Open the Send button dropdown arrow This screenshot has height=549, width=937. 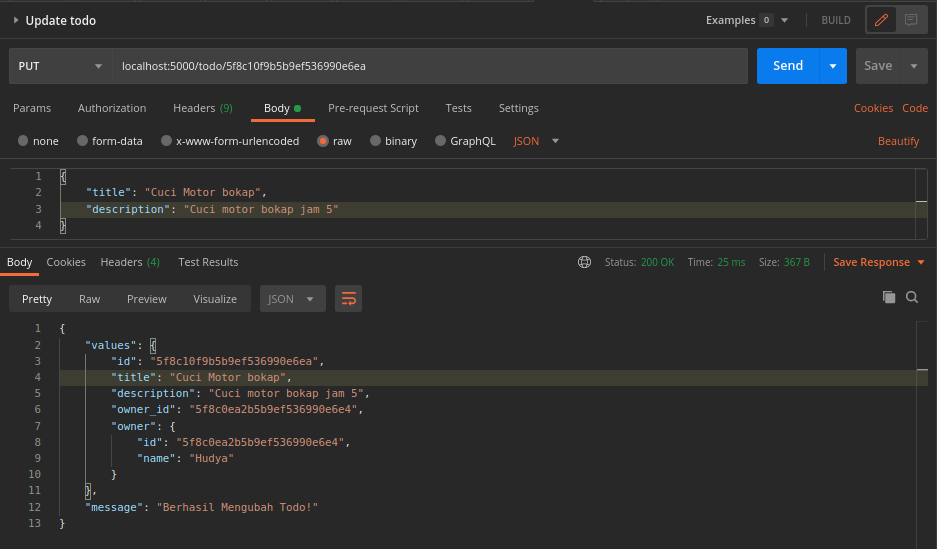833,66
